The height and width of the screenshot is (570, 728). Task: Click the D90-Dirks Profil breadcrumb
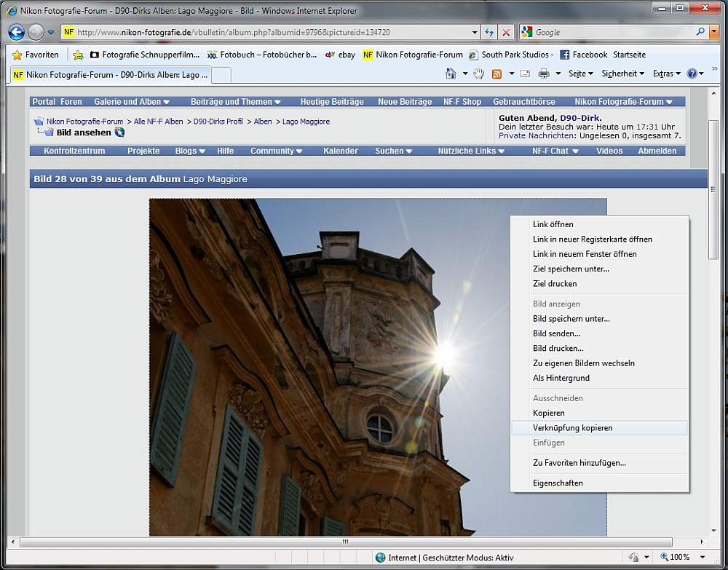point(218,122)
